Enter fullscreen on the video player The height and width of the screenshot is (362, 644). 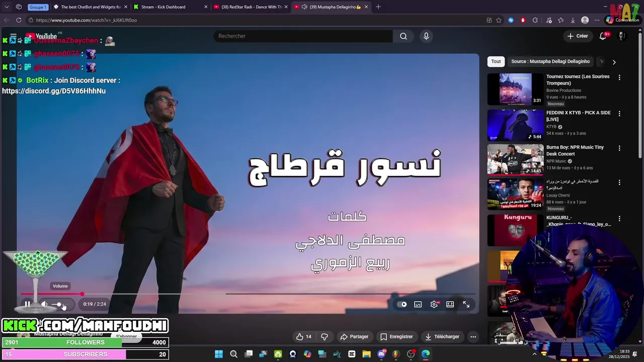click(466, 304)
